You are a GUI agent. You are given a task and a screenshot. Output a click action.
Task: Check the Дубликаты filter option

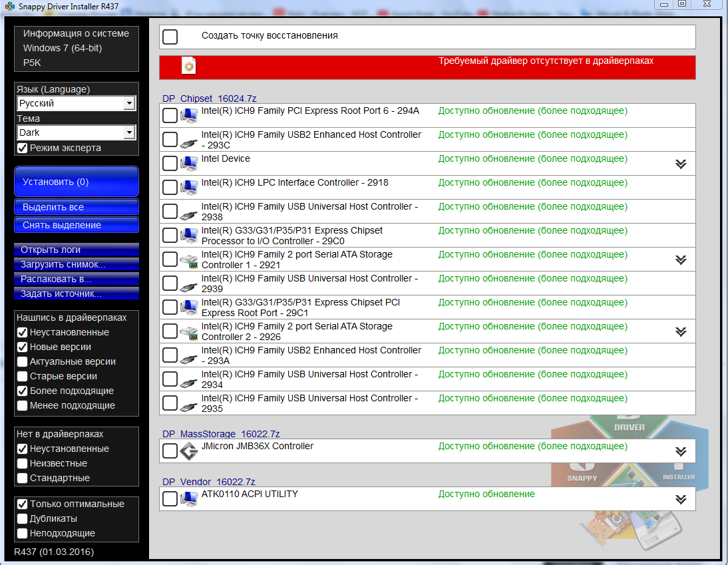(x=22, y=518)
